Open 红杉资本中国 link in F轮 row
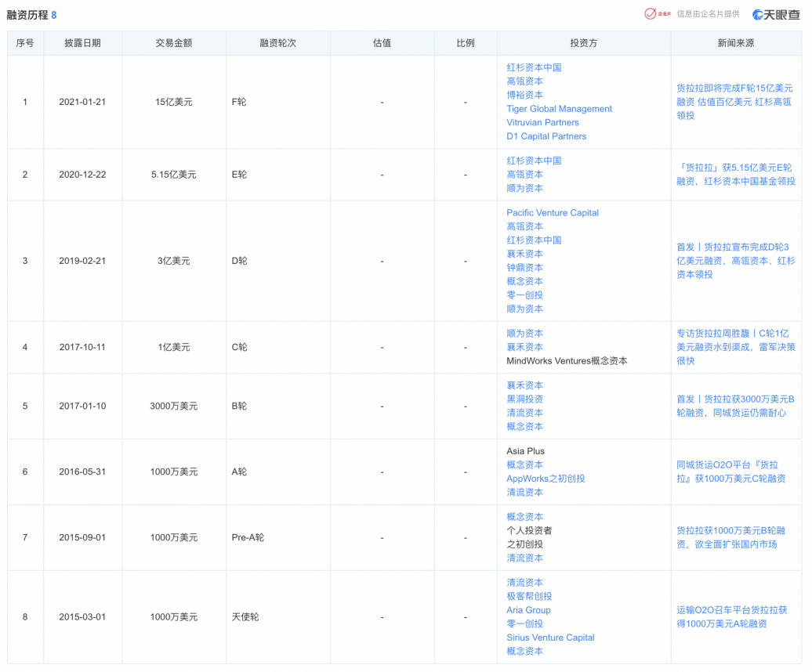The image size is (812, 672). (534, 67)
